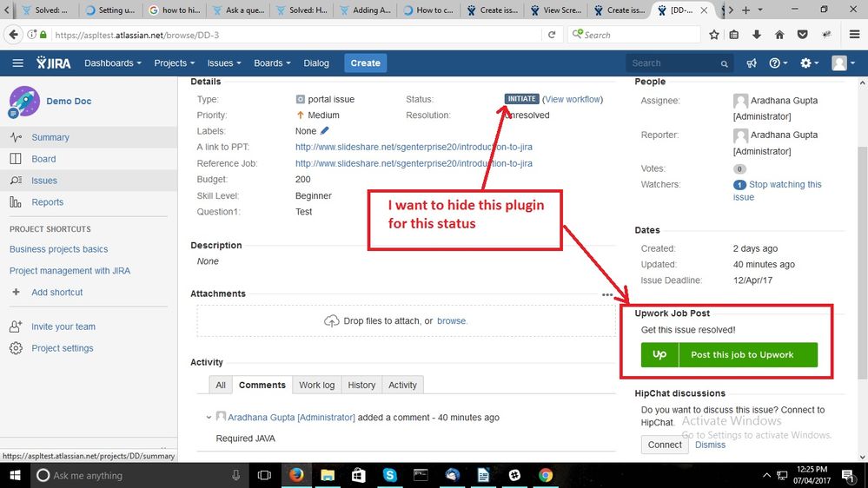Open the Business projects basics shortcut

click(59, 249)
